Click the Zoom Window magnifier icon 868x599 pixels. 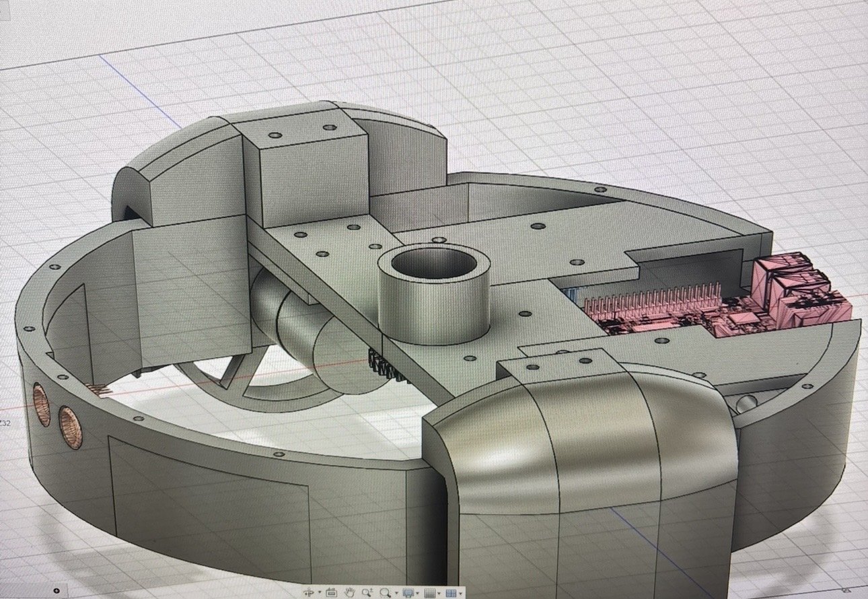click(386, 593)
